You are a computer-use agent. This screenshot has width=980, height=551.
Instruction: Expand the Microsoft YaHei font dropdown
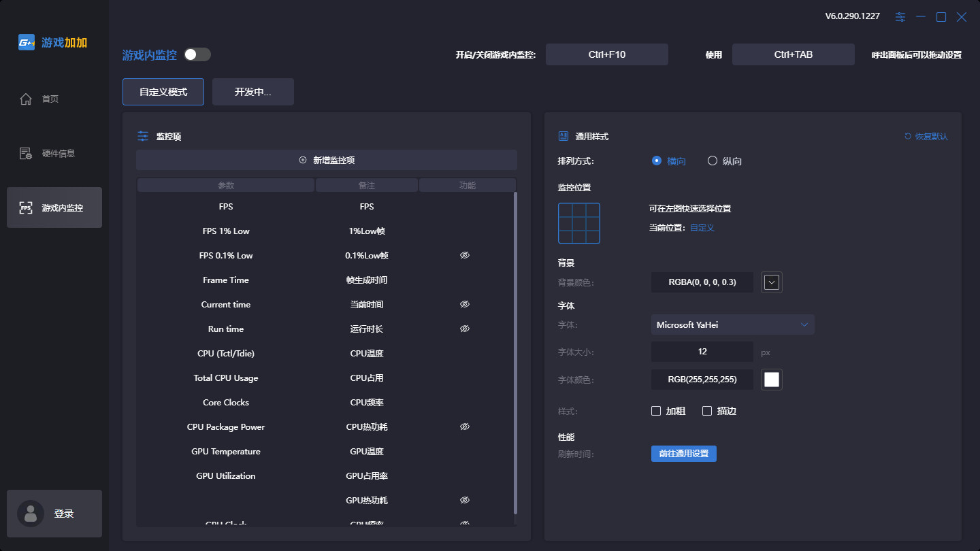804,324
